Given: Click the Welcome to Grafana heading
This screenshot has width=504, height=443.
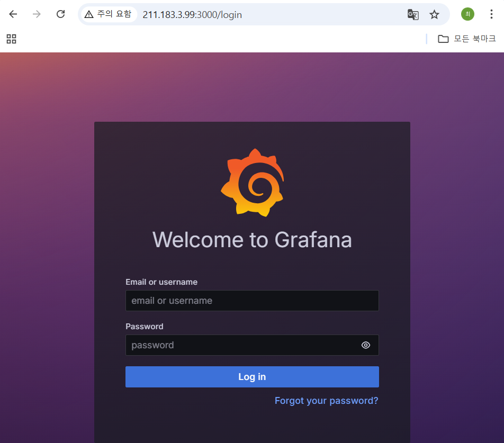Looking at the screenshot, I should (253, 240).
